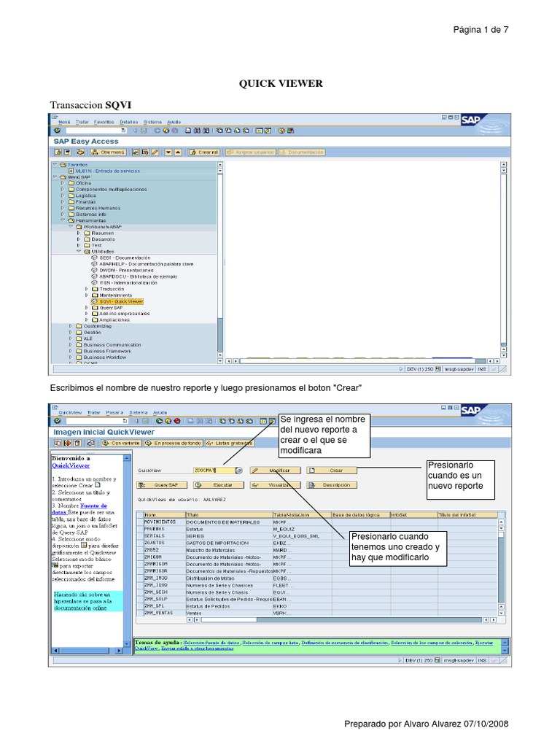Screen dimensions: 560x747
Task: Open the Menú menu in SAP Easy Access
Action: coord(64,122)
